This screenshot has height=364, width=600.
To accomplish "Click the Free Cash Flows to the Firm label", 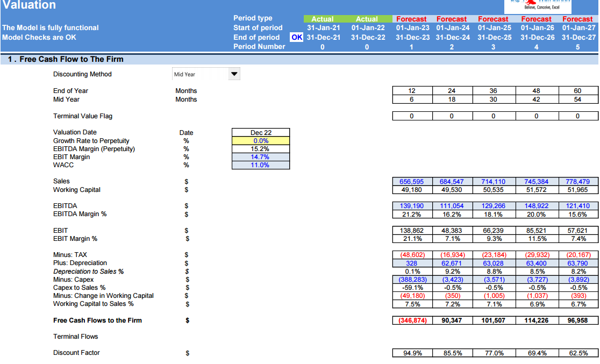I will (97, 320).
